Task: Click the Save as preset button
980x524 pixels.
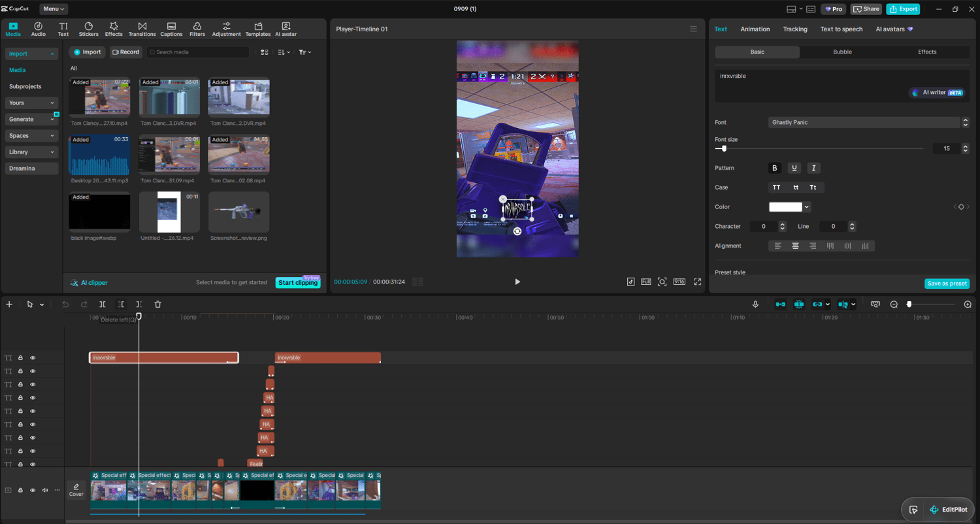Action: [x=947, y=284]
